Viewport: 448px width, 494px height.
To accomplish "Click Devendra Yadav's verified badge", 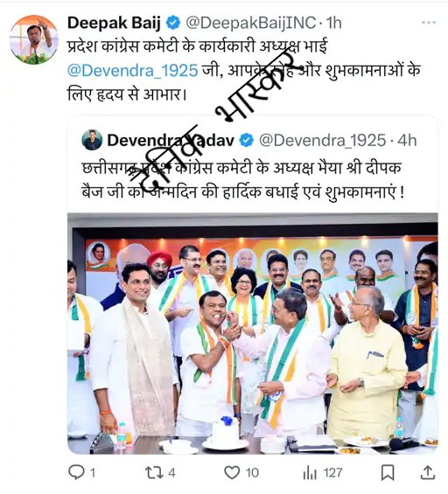I will tap(247, 140).
